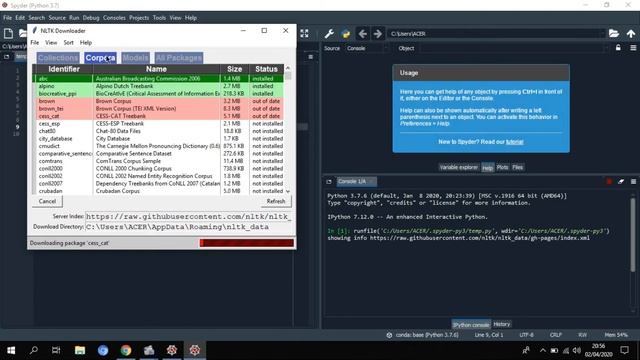Select the 'brown' corpus row
Image resolution: width=640 pixels, height=360 pixels.
pos(158,101)
